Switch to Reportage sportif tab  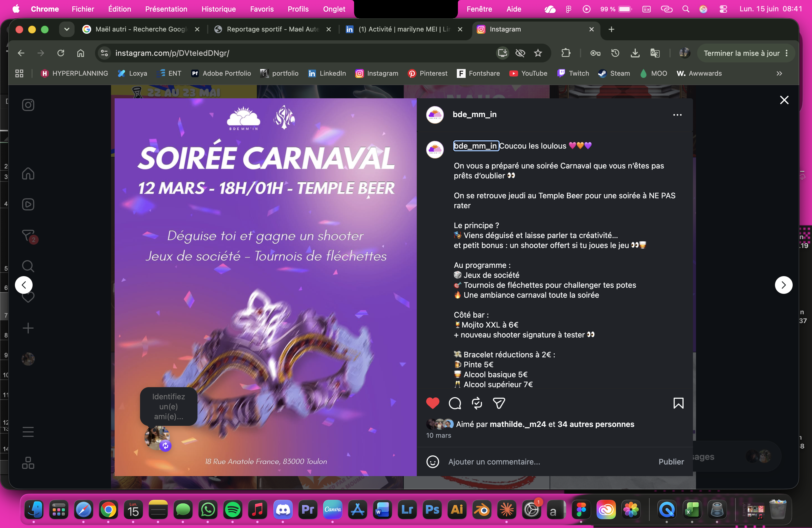click(x=272, y=29)
